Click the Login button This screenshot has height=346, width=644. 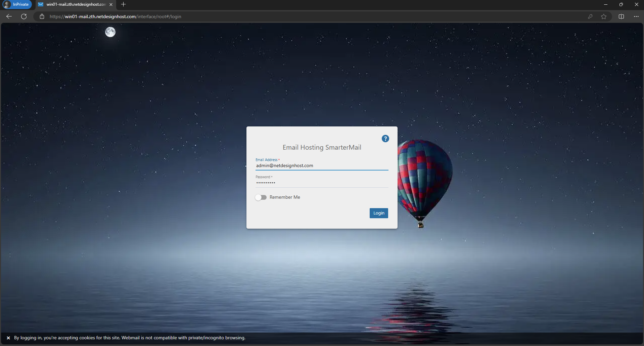(x=379, y=213)
